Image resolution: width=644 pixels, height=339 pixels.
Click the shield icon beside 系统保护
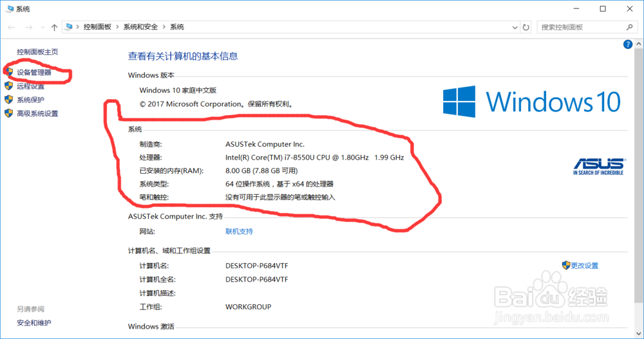pos(8,99)
